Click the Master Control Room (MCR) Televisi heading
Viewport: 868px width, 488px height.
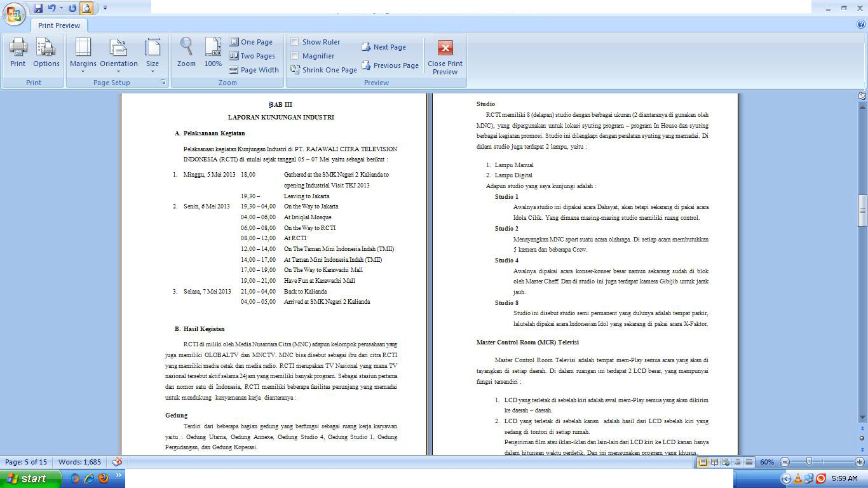[x=527, y=342]
